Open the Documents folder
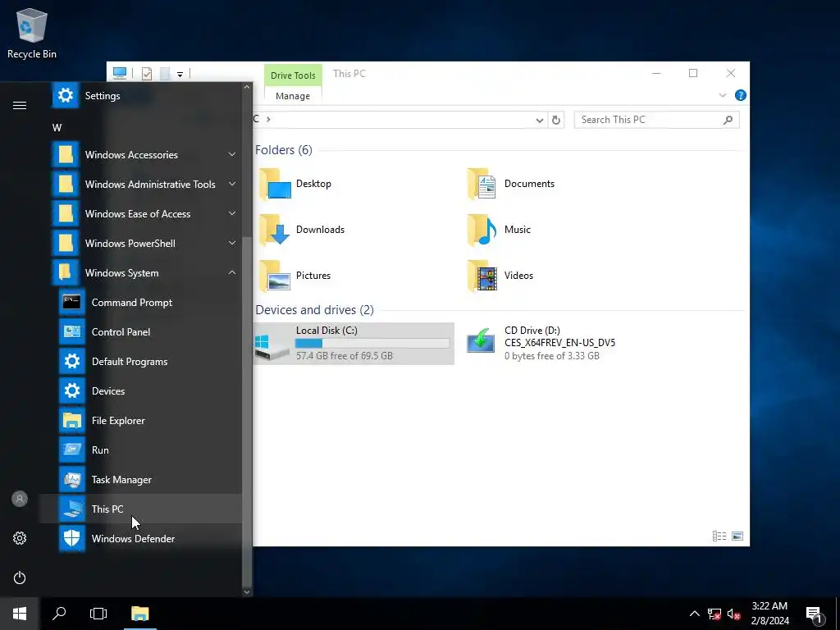The width and height of the screenshot is (840, 630). (x=510, y=184)
